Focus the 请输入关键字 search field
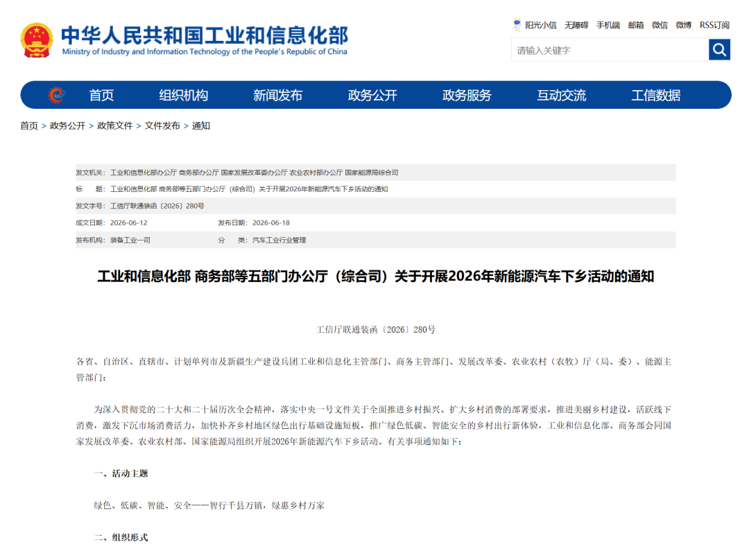 click(x=610, y=50)
